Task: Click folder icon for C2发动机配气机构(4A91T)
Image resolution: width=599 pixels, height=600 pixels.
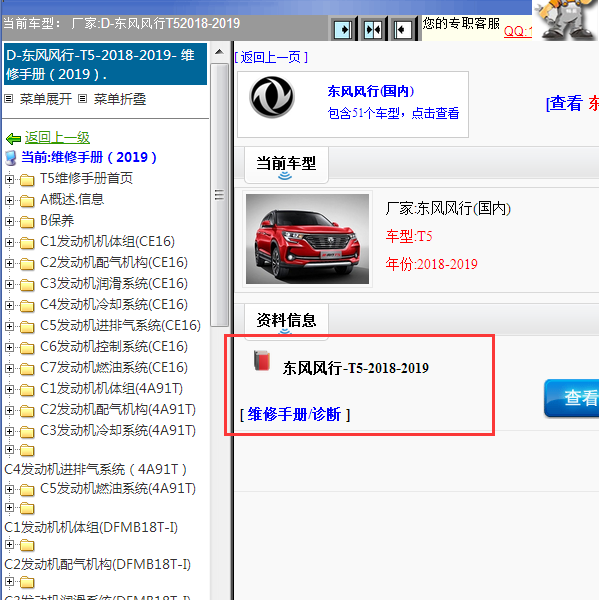Action: [27, 411]
